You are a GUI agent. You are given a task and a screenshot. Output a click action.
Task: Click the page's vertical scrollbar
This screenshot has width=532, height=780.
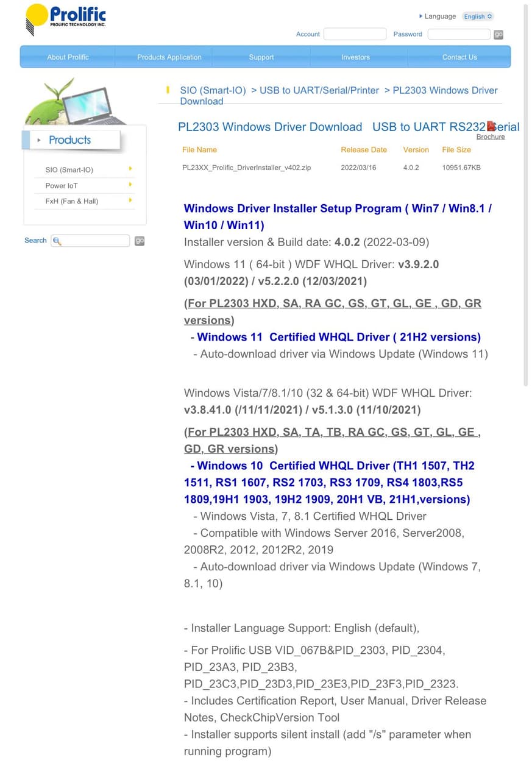(526, 195)
